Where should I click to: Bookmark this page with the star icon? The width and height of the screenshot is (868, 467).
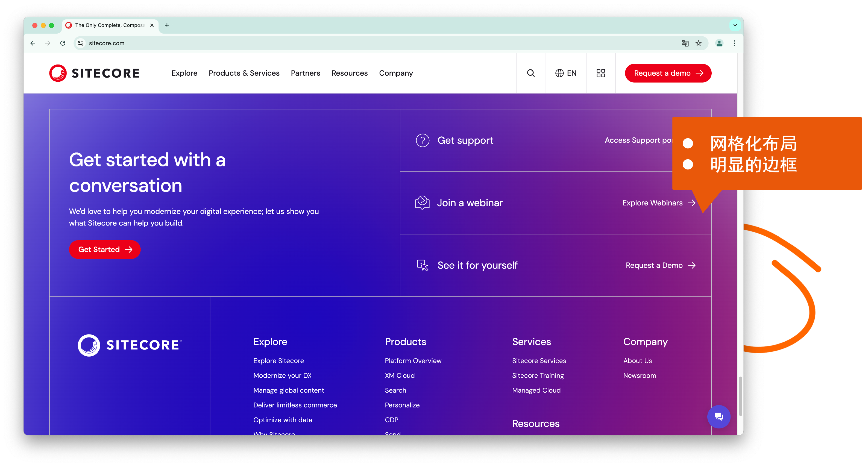tap(699, 43)
